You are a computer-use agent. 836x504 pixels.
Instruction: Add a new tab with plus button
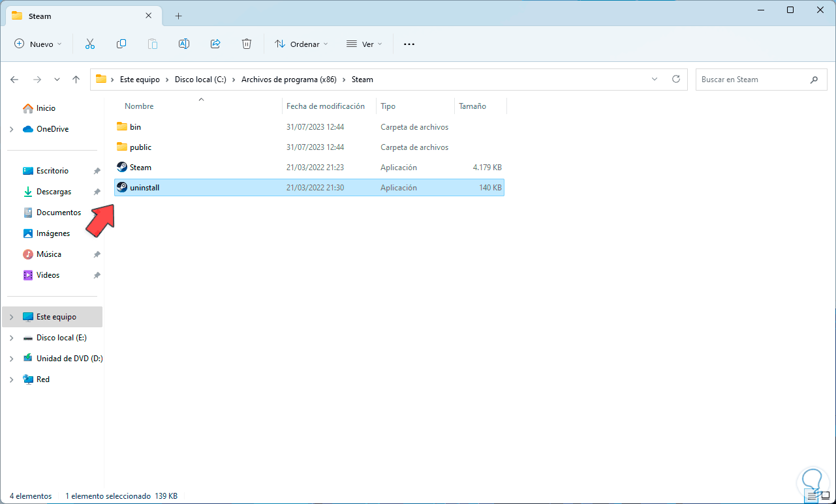pyautogui.click(x=178, y=16)
